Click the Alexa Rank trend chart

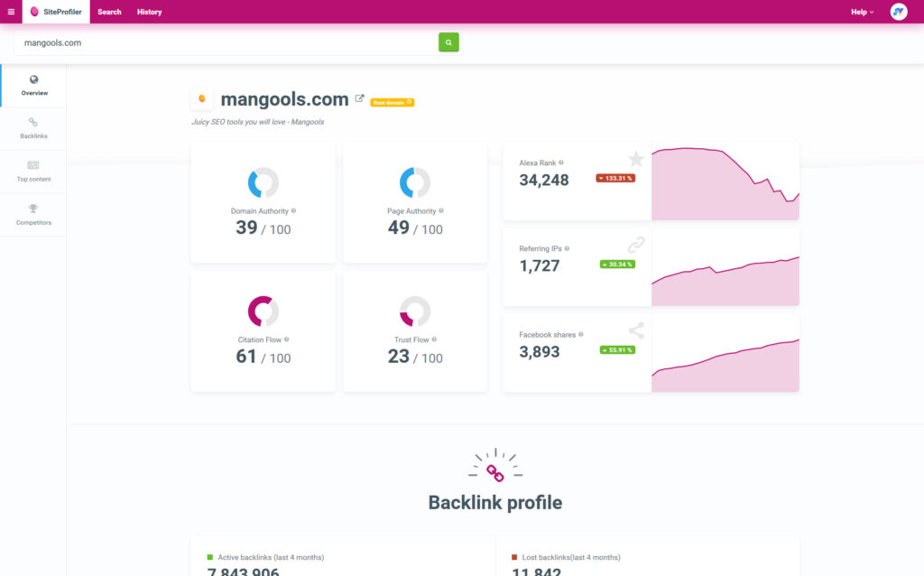tap(725, 182)
